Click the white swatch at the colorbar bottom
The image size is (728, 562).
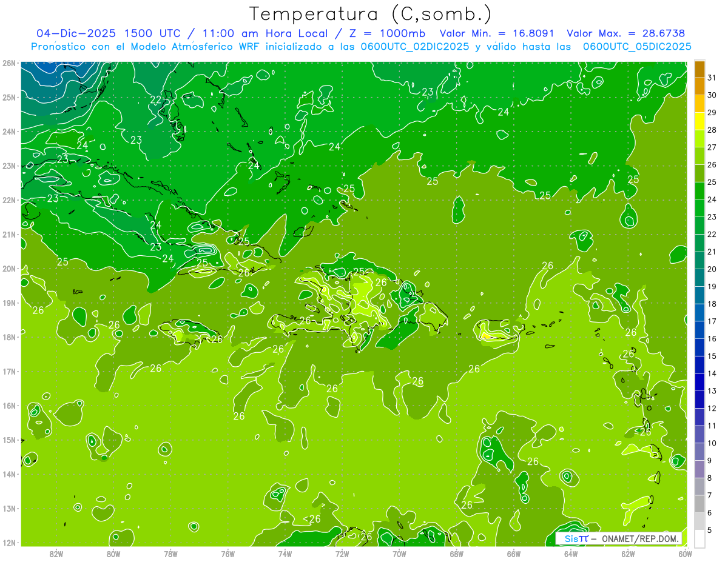click(699, 538)
